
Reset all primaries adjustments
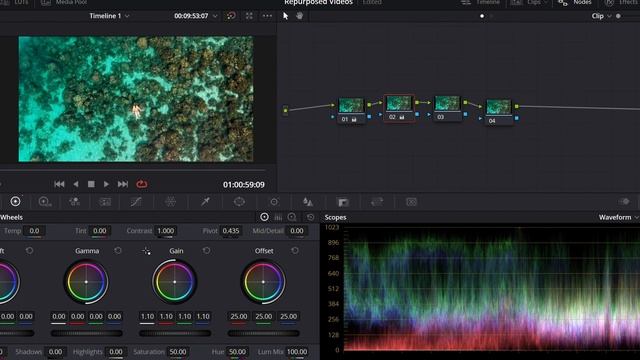point(311,217)
